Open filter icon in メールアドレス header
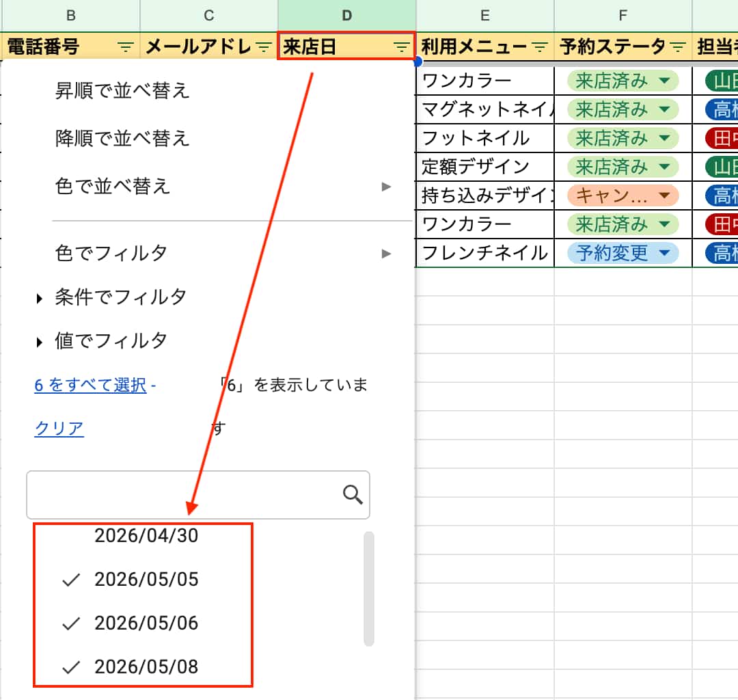 [x=264, y=46]
